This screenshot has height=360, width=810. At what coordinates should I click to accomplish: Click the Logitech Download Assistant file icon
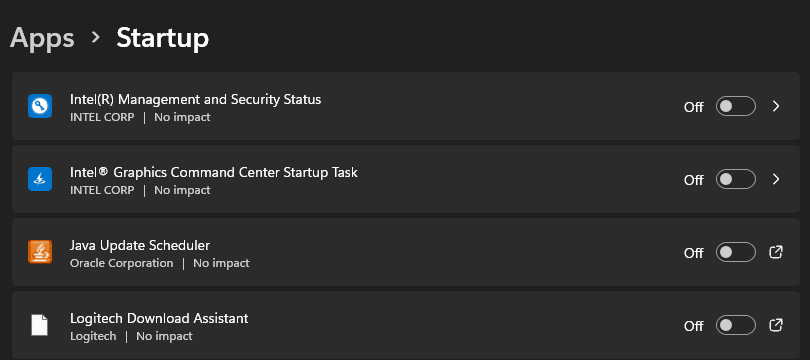tap(40, 325)
